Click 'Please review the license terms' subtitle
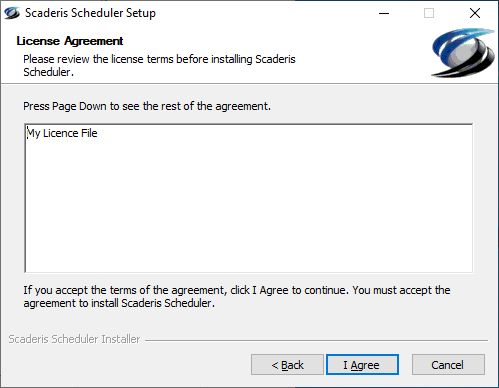The image size is (499, 388). pos(159,65)
